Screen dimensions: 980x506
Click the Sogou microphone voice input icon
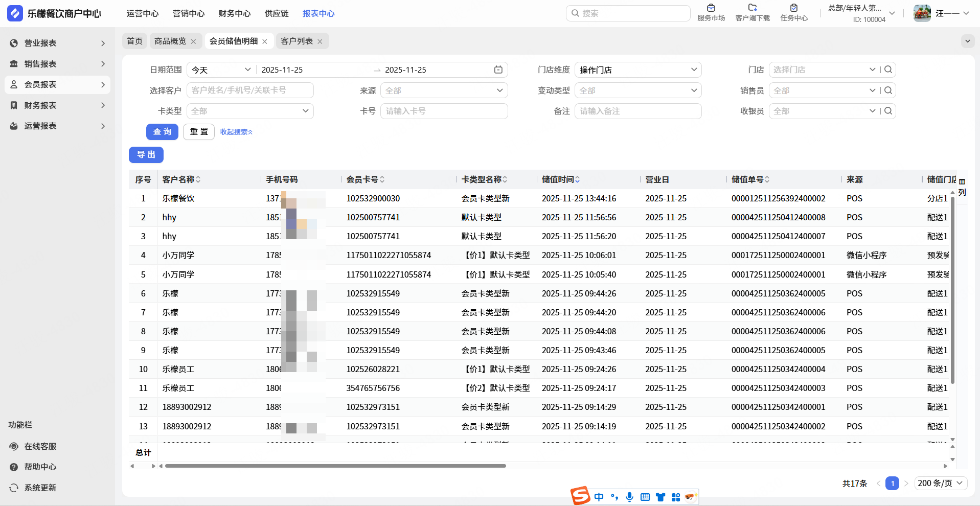coord(629,497)
